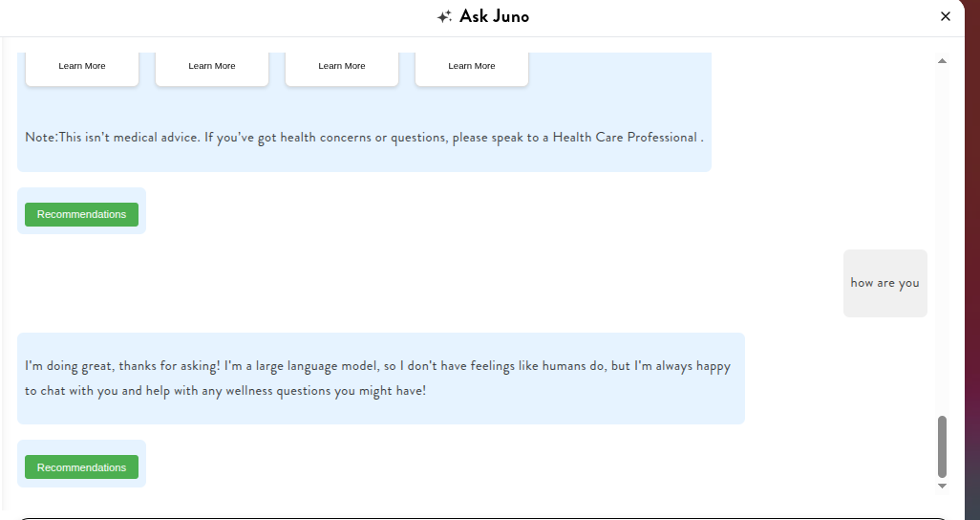This screenshot has width=980, height=520.
Task: Click the lower green Recommendations button
Action: (x=81, y=467)
